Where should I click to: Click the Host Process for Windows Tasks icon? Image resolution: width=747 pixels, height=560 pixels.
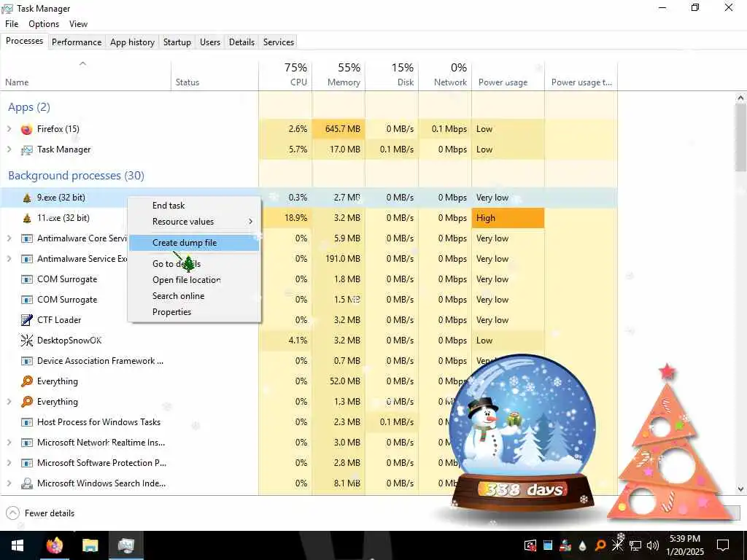coord(27,422)
